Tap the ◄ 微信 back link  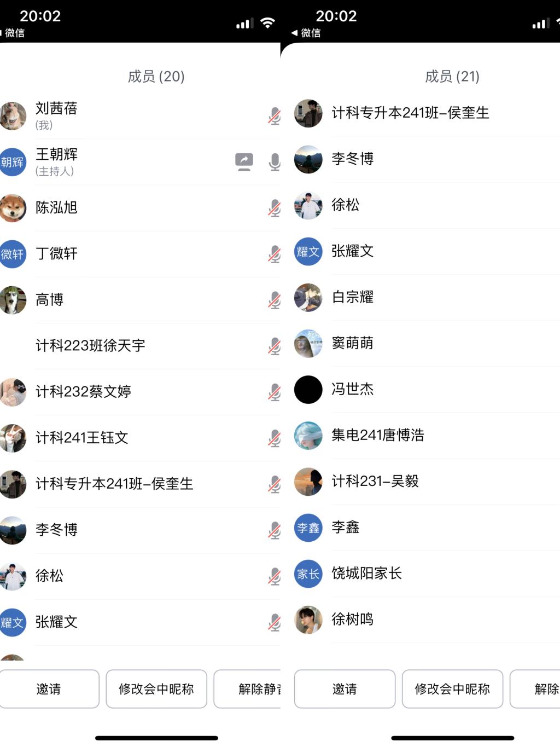pyautogui.click(x=307, y=33)
